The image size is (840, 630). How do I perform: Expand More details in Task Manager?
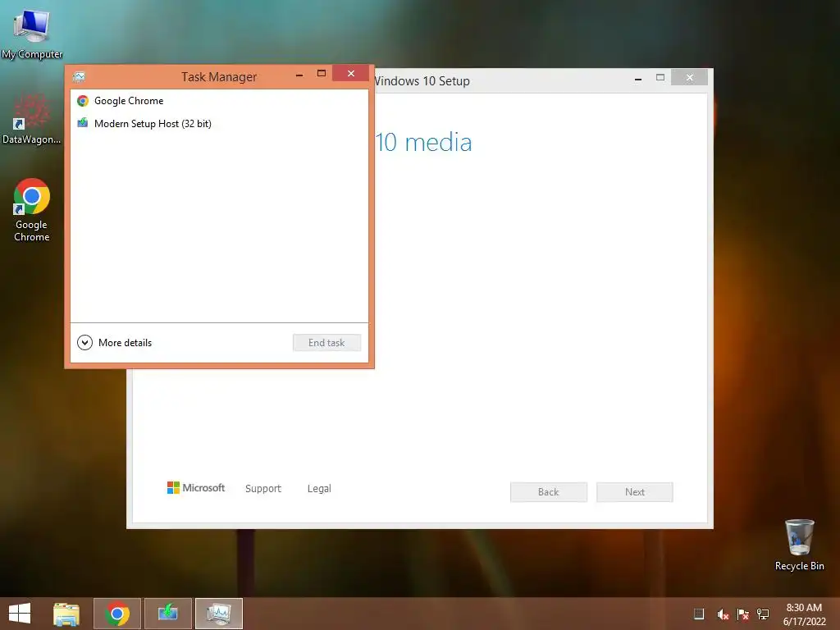[x=115, y=342]
